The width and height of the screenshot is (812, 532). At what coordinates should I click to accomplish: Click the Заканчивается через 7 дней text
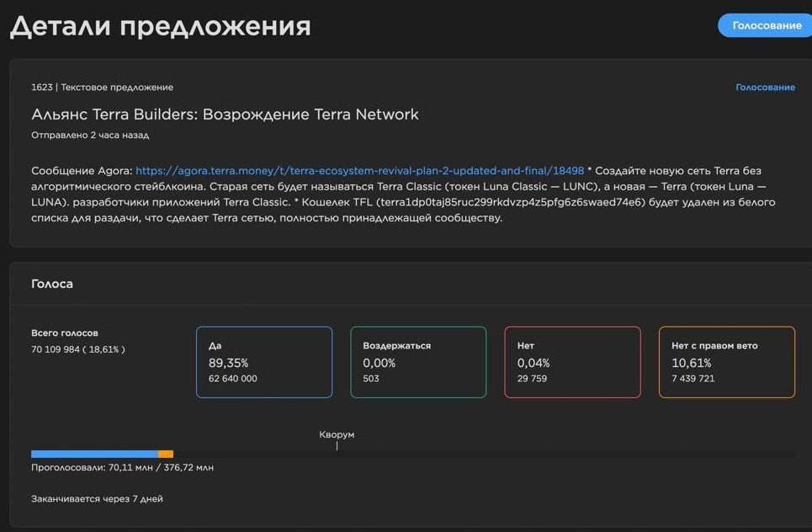click(x=97, y=499)
